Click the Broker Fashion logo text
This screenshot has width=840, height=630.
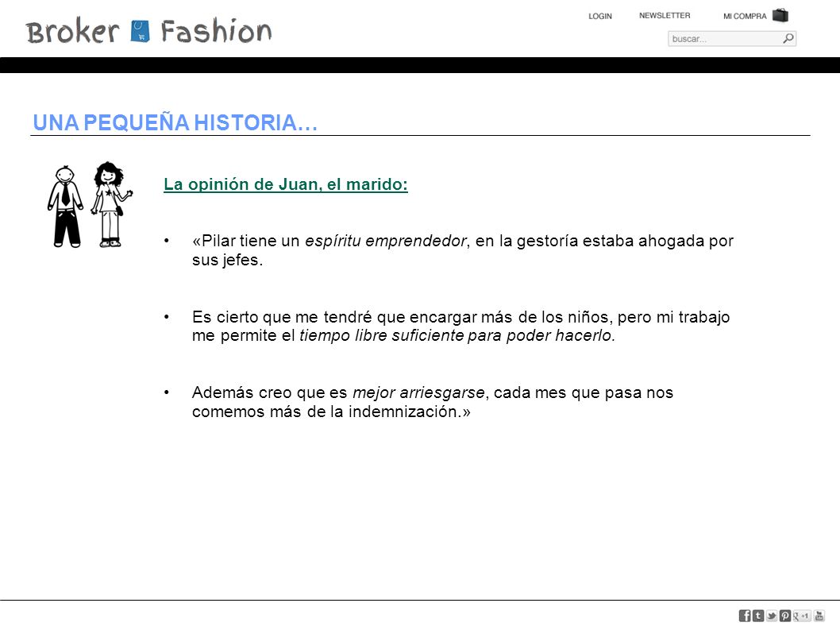pos(148,31)
